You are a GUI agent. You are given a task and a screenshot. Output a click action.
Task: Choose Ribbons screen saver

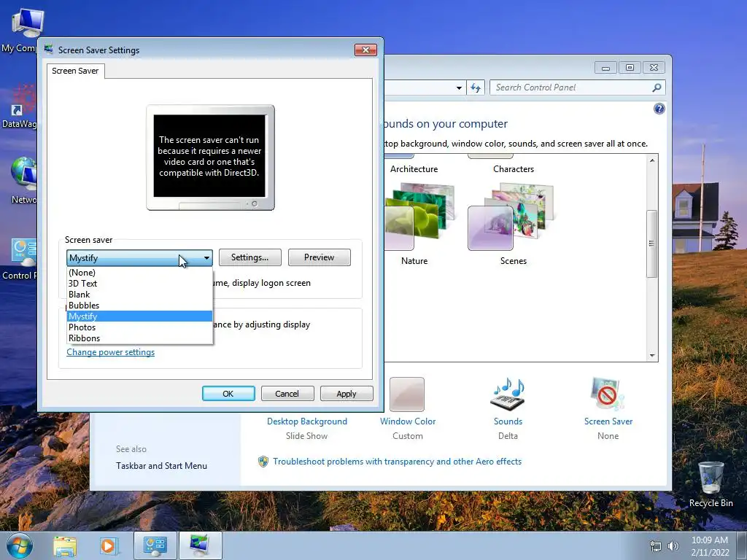139,338
